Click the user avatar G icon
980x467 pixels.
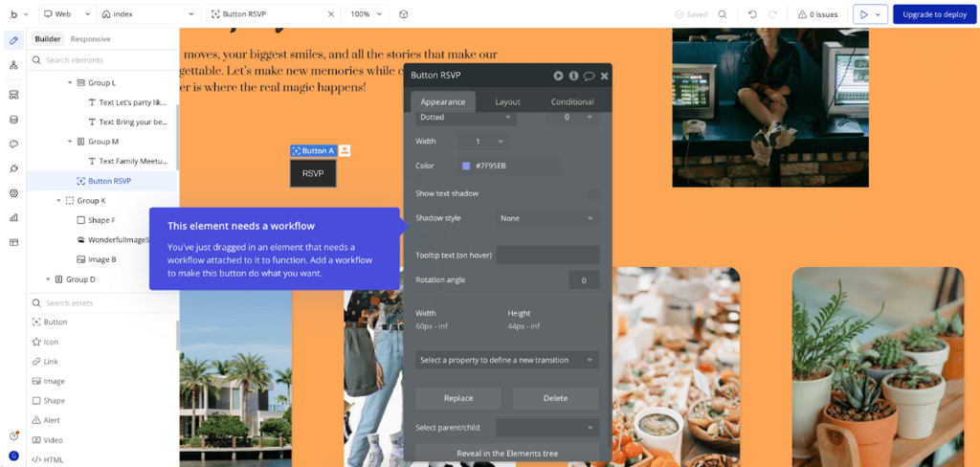pos(13,456)
